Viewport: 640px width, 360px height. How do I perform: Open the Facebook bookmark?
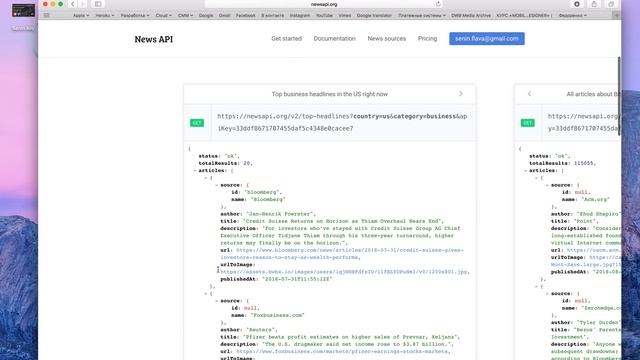(245, 16)
